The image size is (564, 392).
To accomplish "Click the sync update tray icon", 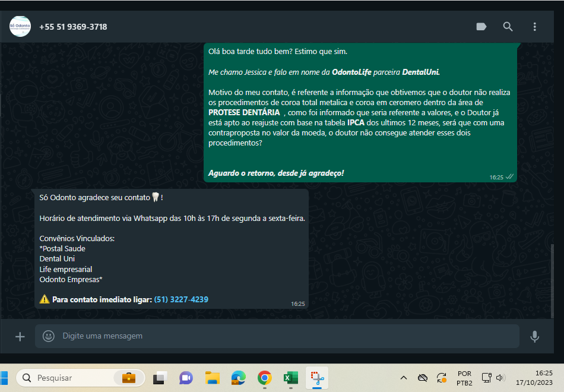I will tap(442, 378).
